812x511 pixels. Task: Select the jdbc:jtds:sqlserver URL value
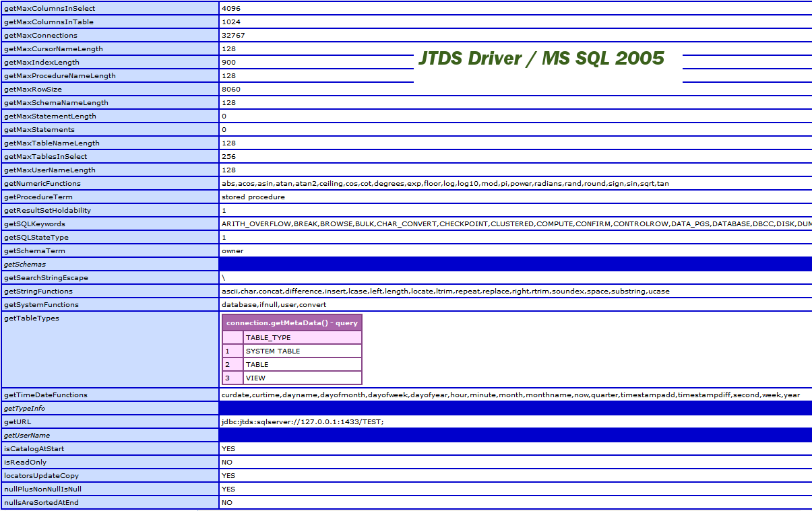coord(303,422)
